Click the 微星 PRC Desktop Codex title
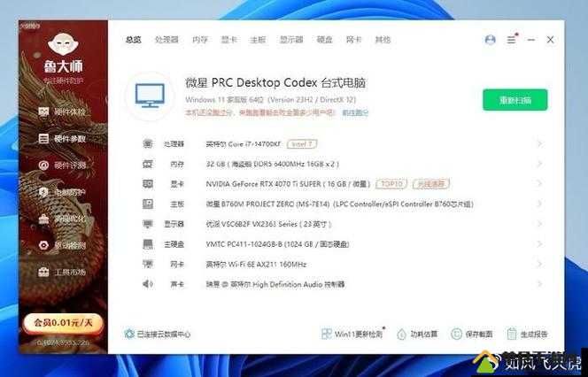This screenshot has width=588, height=377. point(275,83)
